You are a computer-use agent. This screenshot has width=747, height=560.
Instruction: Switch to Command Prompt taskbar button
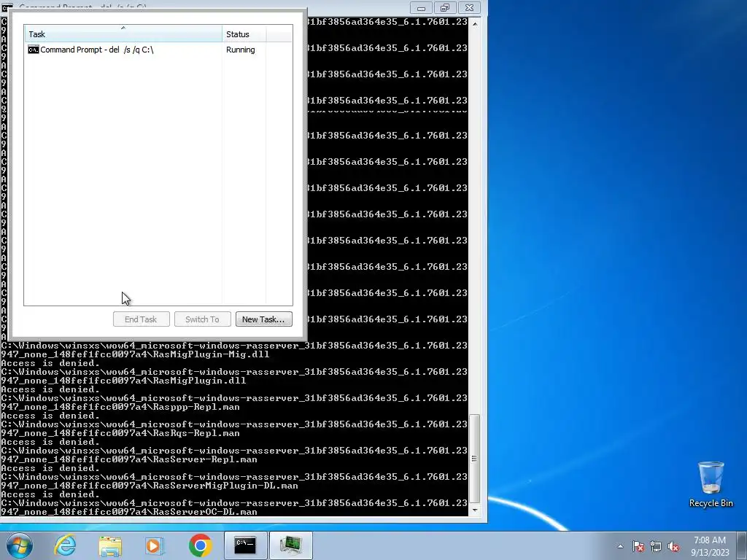click(245, 545)
